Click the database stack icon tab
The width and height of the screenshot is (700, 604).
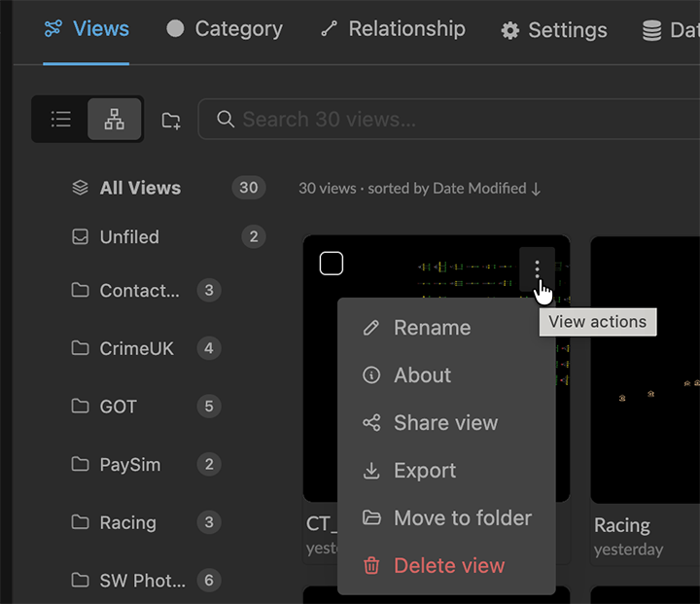click(x=670, y=30)
